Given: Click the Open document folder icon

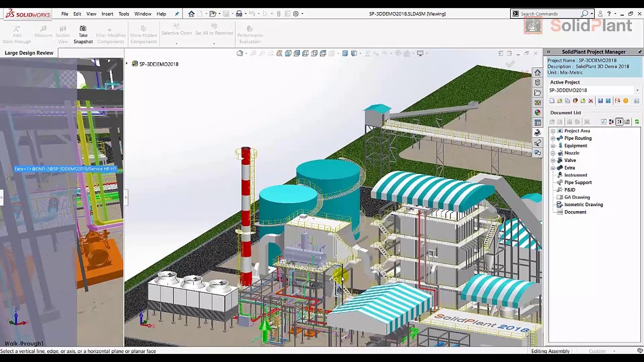Looking at the screenshot, I should (x=212, y=14).
